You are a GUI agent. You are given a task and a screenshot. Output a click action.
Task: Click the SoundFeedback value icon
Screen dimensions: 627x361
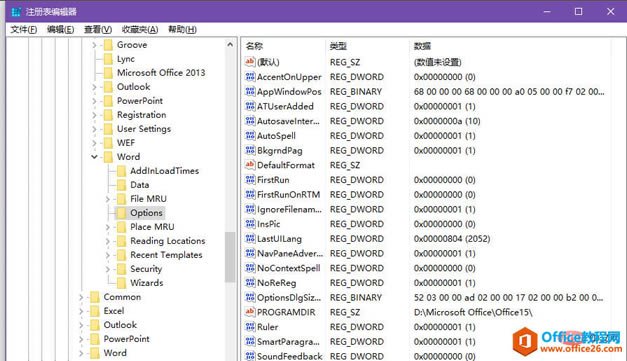click(x=250, y=356)
